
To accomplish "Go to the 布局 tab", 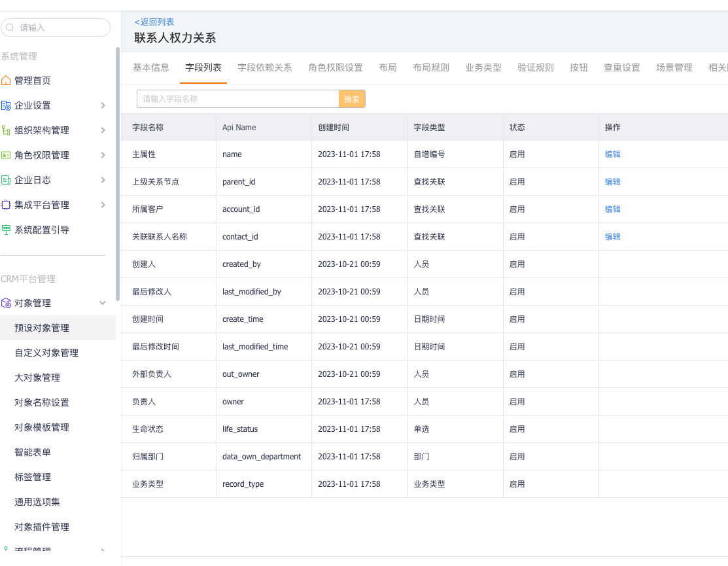I will [x=388, y=68].
